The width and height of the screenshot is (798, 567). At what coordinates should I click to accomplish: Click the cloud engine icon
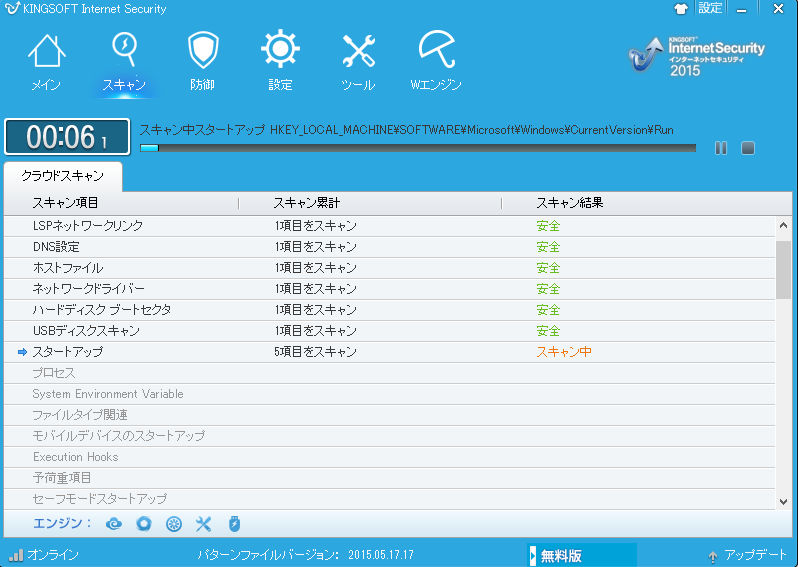pyautogui.click(x=113, y=524)
